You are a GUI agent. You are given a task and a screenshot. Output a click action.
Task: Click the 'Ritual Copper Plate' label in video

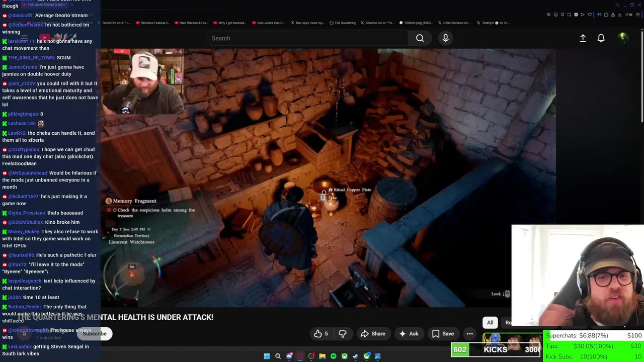[x=353, y=190]
